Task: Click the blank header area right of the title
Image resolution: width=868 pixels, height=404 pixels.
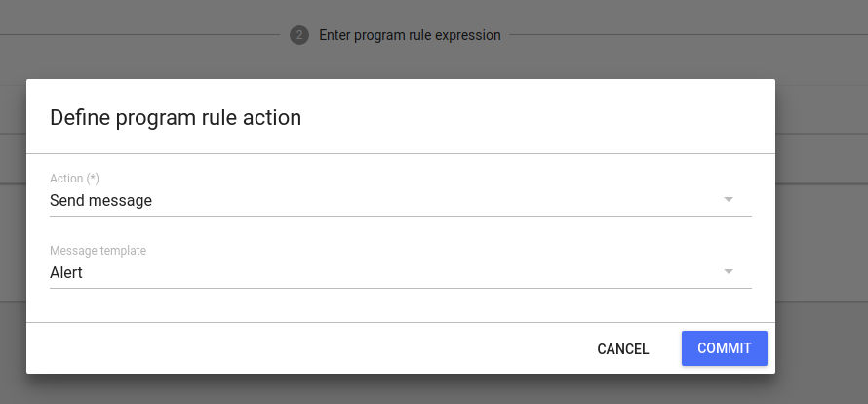Action: (536, 118)
